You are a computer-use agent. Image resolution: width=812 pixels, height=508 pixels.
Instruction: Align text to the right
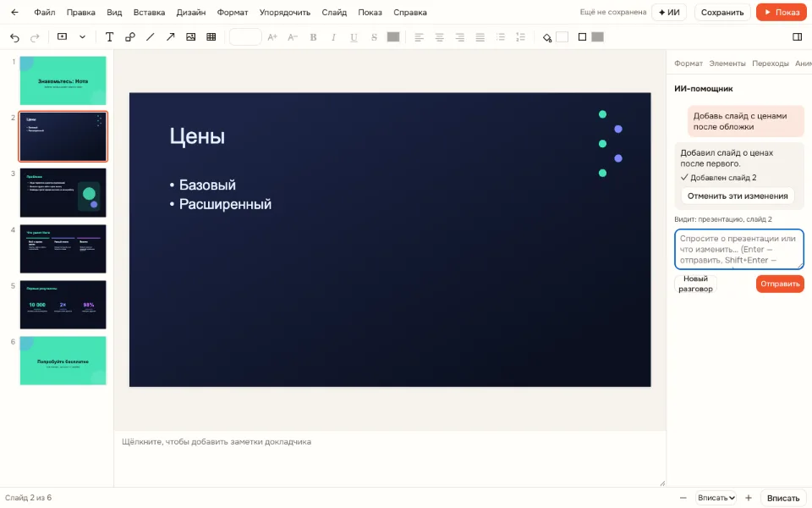click(x=460, y=36)
